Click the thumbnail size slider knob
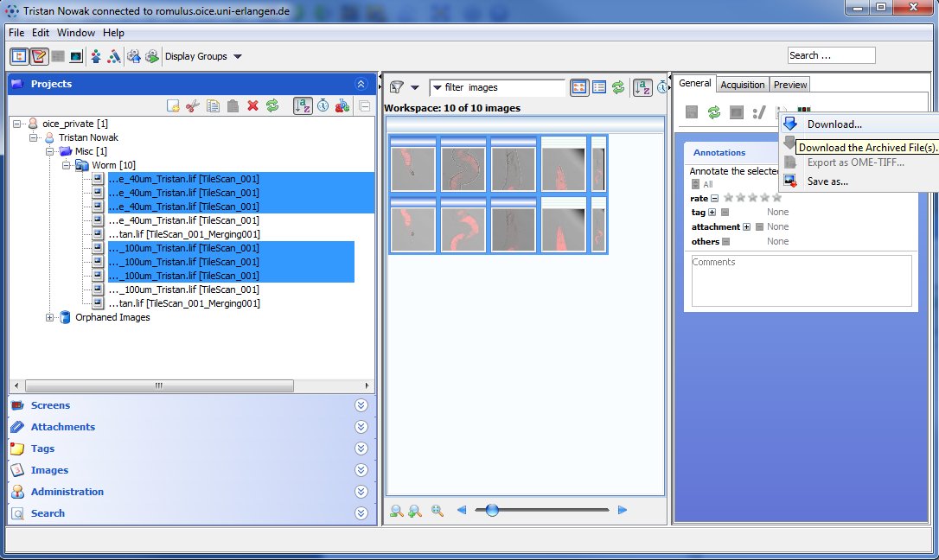Viewport: 939px width, 560px height. tap(492, 511)
